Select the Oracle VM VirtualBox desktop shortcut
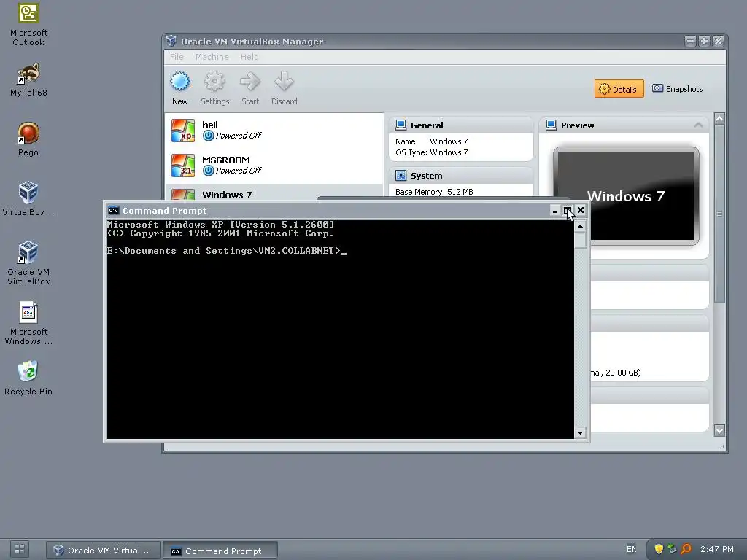The width and height of the screenshot is (747, 560). click(x=28, y=263)
